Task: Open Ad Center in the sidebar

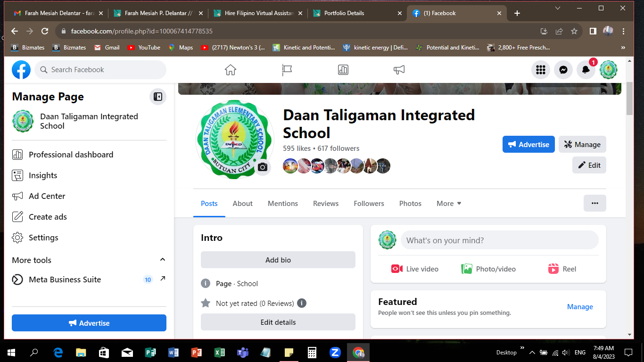Action: coord(89,196)
